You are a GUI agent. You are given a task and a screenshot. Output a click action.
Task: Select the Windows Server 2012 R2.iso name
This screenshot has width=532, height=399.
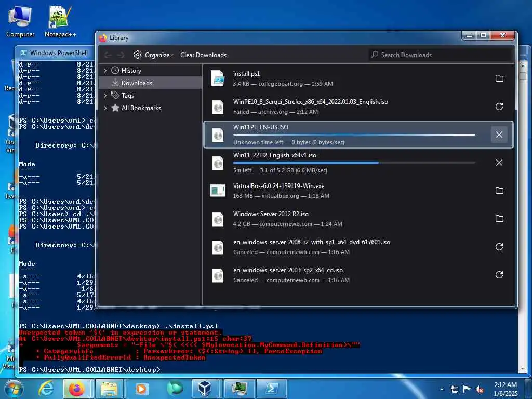click(271, 214)
